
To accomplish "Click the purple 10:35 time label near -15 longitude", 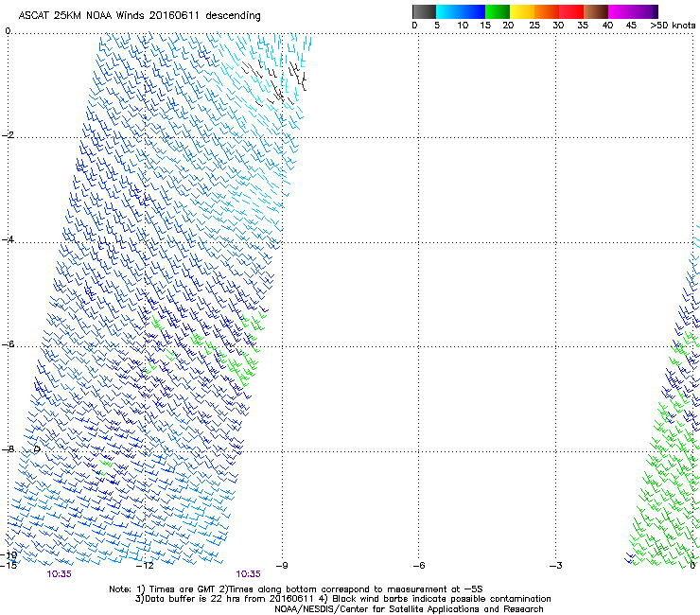I will click(59, 574).
